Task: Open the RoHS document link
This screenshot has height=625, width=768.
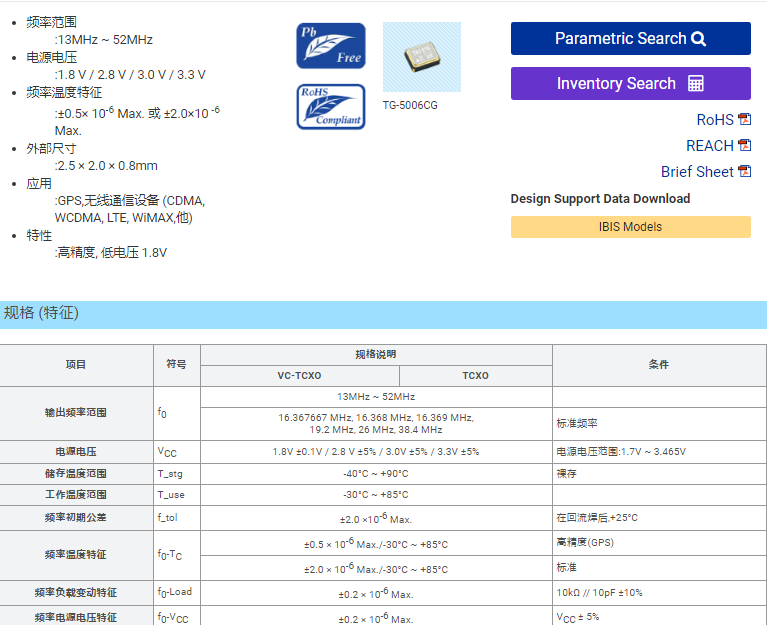Action: coord(715,120)
